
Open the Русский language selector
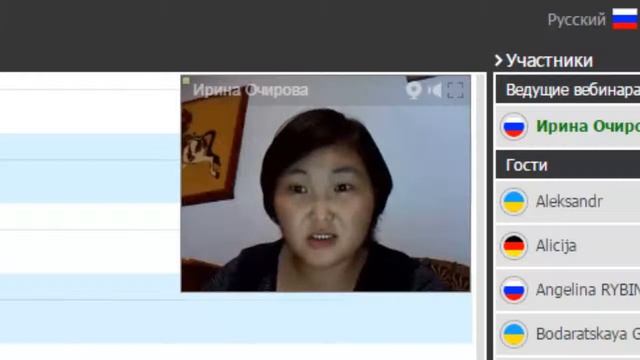pyautogui.click(x=576, y=20)
